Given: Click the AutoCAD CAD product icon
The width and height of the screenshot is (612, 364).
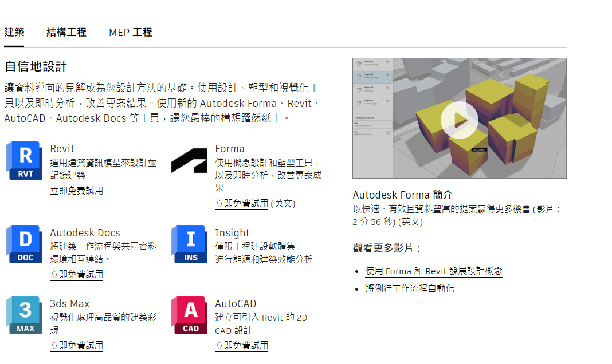Looking at the screenshot, I should click(x=189, y=315).
